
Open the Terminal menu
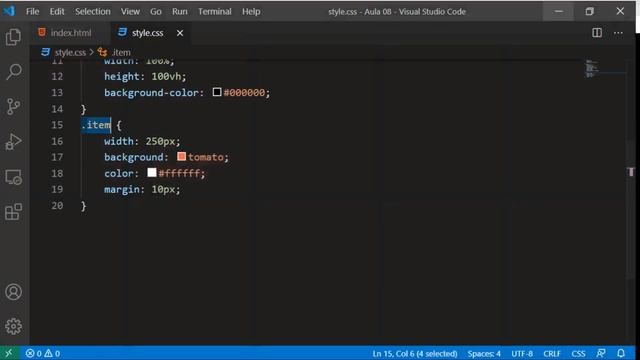click(215, 11)
